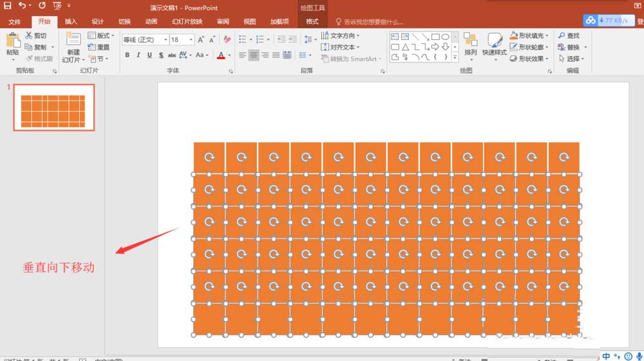Open section (节) dropdown
The width and height of the screenshot is (644, 361).
(99, 59)
